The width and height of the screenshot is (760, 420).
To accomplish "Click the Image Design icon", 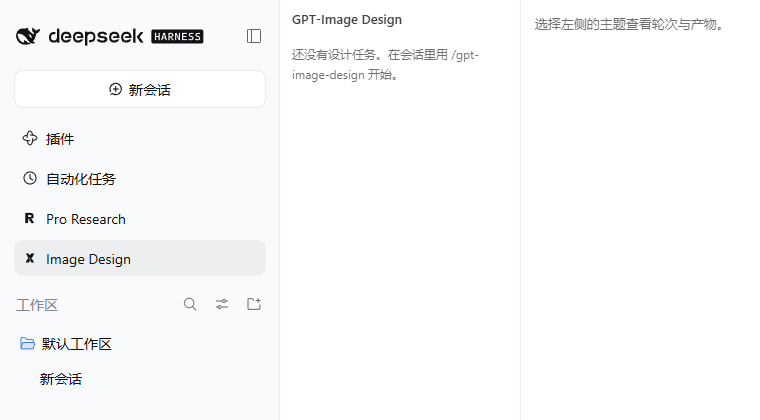I will [x=30, y=258].
